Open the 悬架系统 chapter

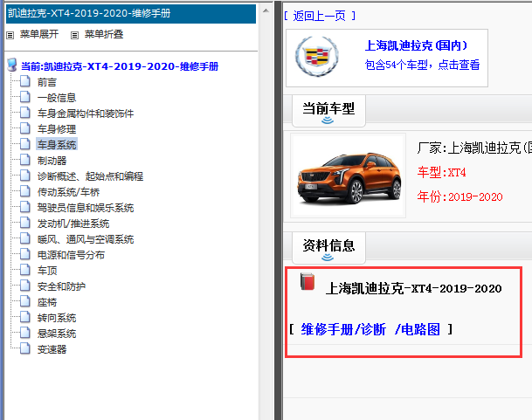tap(57, 334)
